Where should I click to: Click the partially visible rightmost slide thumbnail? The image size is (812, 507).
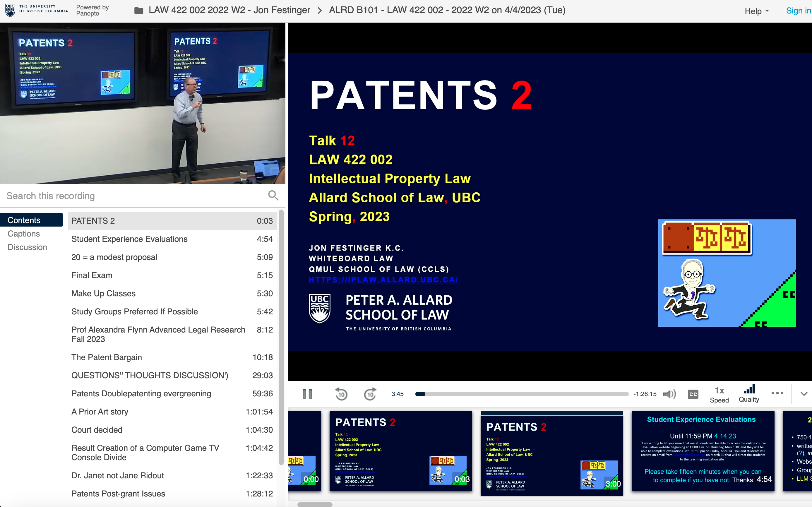pyautogui.click(x=797, y=451)
